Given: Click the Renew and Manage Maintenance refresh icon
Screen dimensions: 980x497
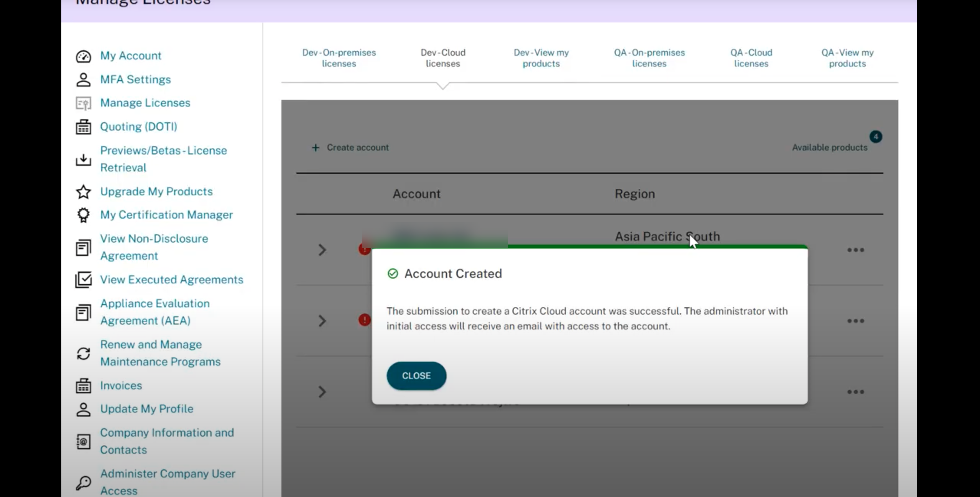Looking at the screenshot, I should [x=83, y=353].
